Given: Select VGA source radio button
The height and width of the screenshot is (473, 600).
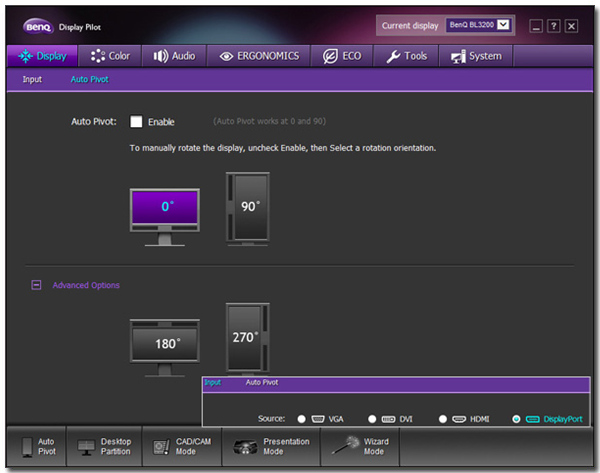Looking at the screenshot, I should [301, 419].
